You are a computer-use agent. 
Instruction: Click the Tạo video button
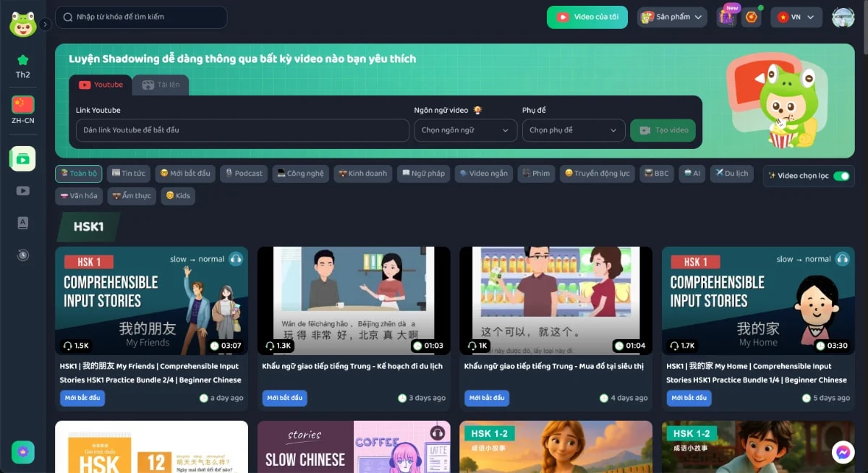coord(663,130)
